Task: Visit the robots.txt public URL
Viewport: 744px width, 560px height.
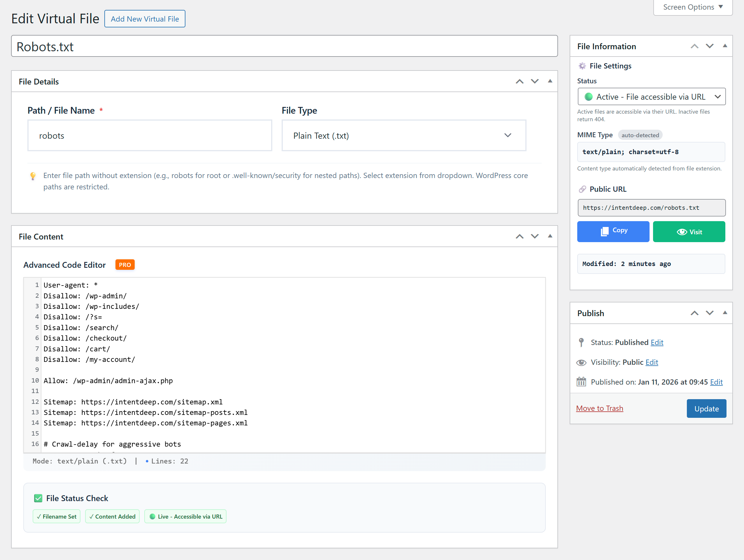Action: click(x=689, y=231)
